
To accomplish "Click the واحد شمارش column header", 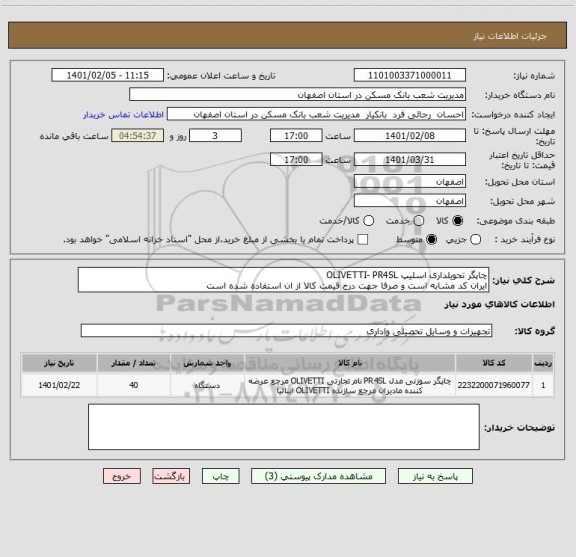I will coord(207,363).
